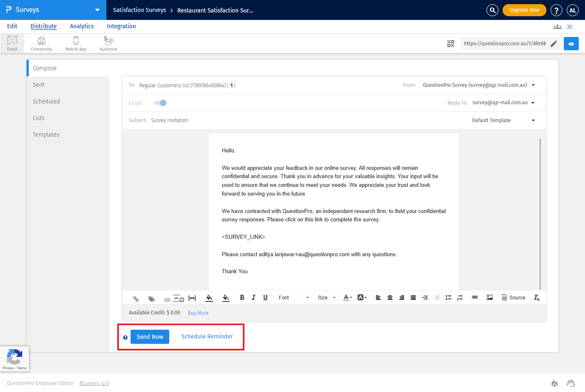Switch to the Analytics tab
585x392 pixels.
click(81, 26)
